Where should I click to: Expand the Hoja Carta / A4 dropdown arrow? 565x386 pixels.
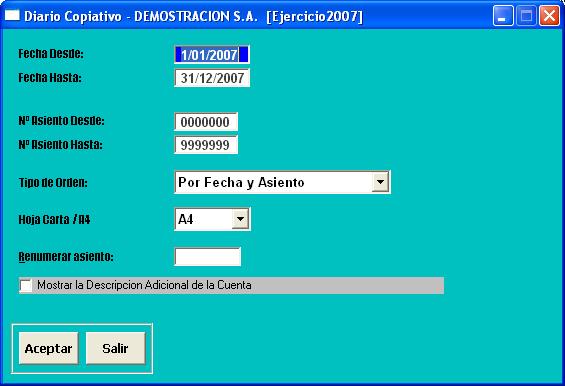[240, 219]
